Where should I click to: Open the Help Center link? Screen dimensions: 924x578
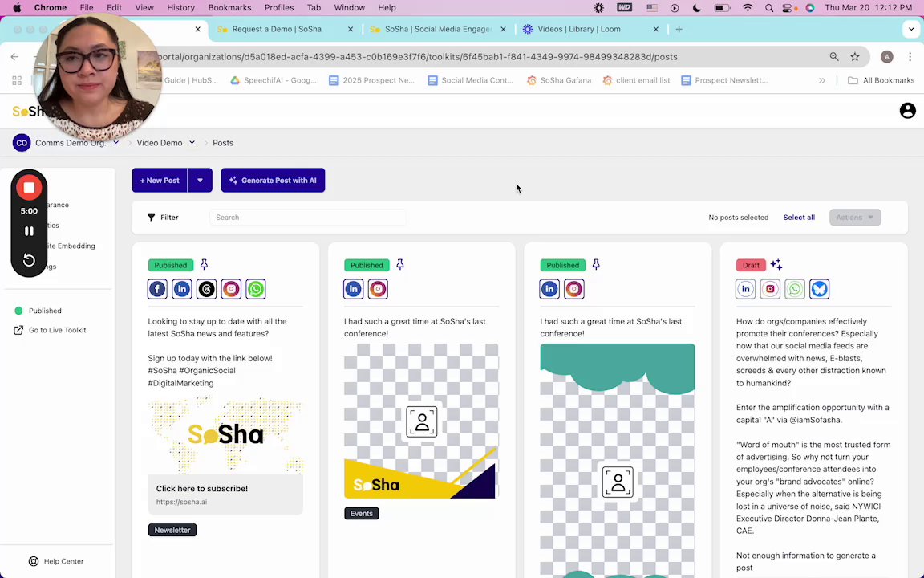point(56,561)
